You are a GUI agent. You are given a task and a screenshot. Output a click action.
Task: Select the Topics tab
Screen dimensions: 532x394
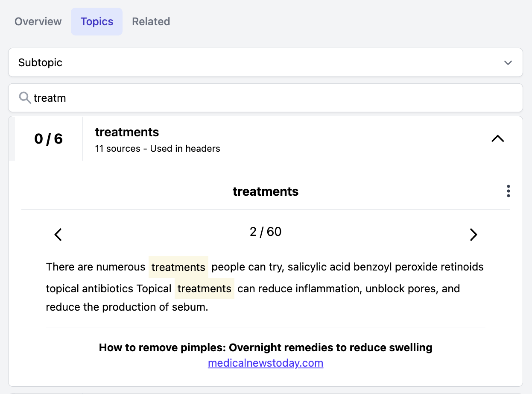[x=96, y=21]
